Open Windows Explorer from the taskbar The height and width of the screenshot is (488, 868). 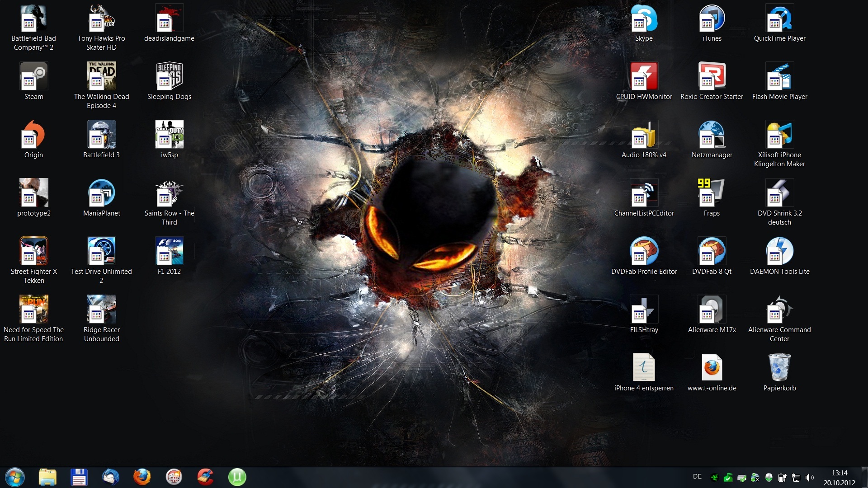click(x=47, y=477)
